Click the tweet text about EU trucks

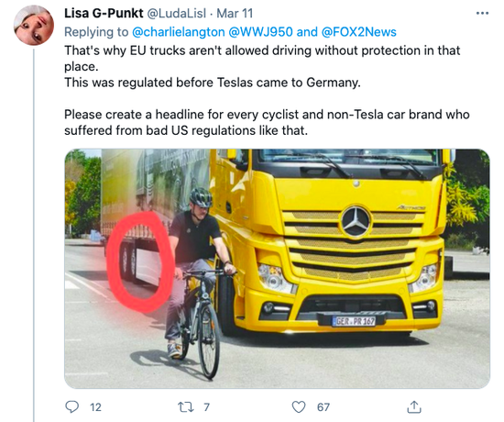[x=267, y=90]
